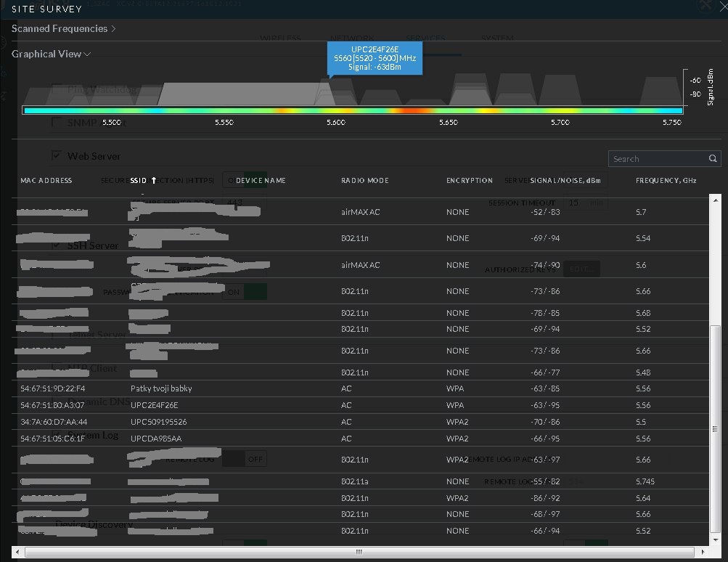This screenshot has height=562, width=728.
Task: Click the magnifier icon in the Search box
Action: [x=713, y=158]
